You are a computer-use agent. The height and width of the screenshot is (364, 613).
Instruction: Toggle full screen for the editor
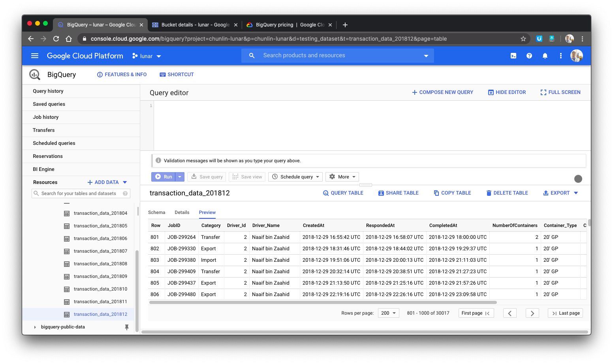pyautogui.click(x=560, y=92)
